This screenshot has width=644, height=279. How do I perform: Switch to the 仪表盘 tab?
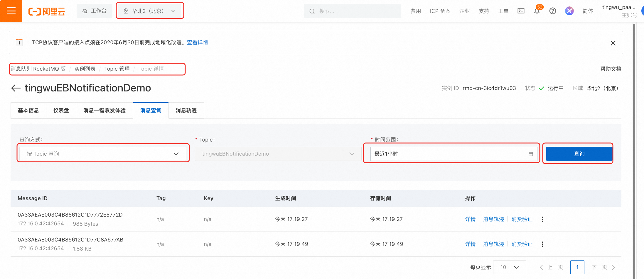pos(61,110)
